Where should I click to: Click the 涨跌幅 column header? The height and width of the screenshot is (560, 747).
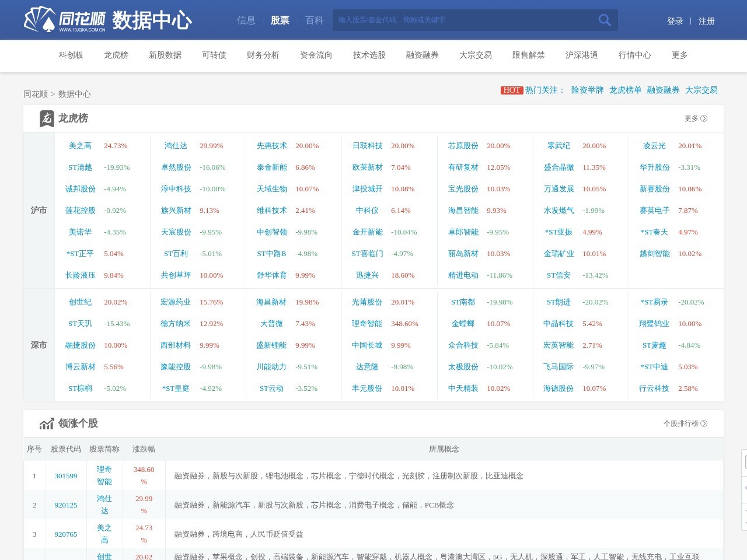pyautogui.click(x=144, y=449)
